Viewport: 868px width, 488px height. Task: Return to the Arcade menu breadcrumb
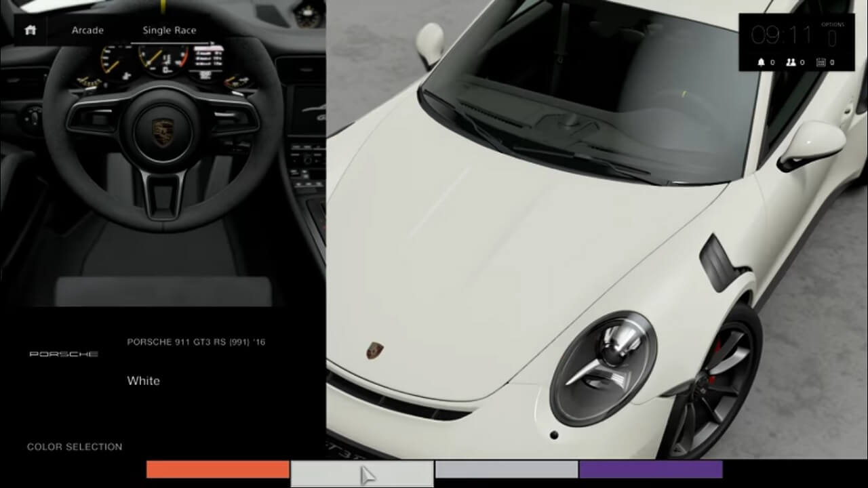click(x=87, y=30)
